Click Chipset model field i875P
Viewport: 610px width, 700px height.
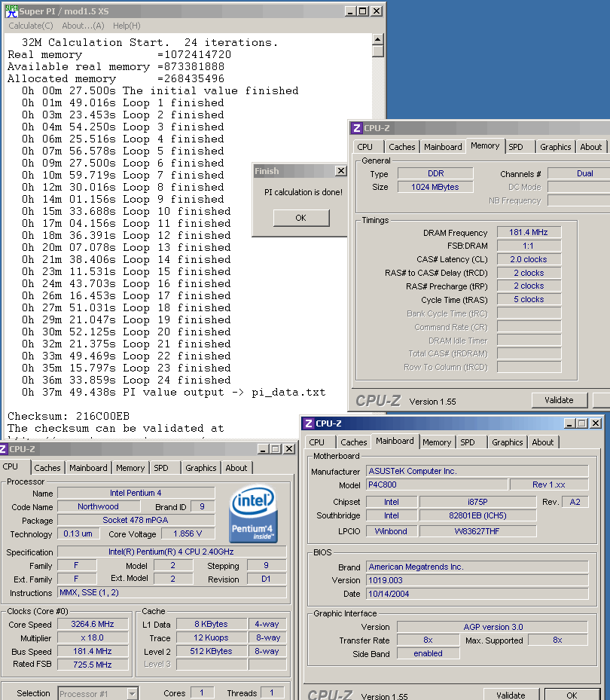click(x=477, y=502)
